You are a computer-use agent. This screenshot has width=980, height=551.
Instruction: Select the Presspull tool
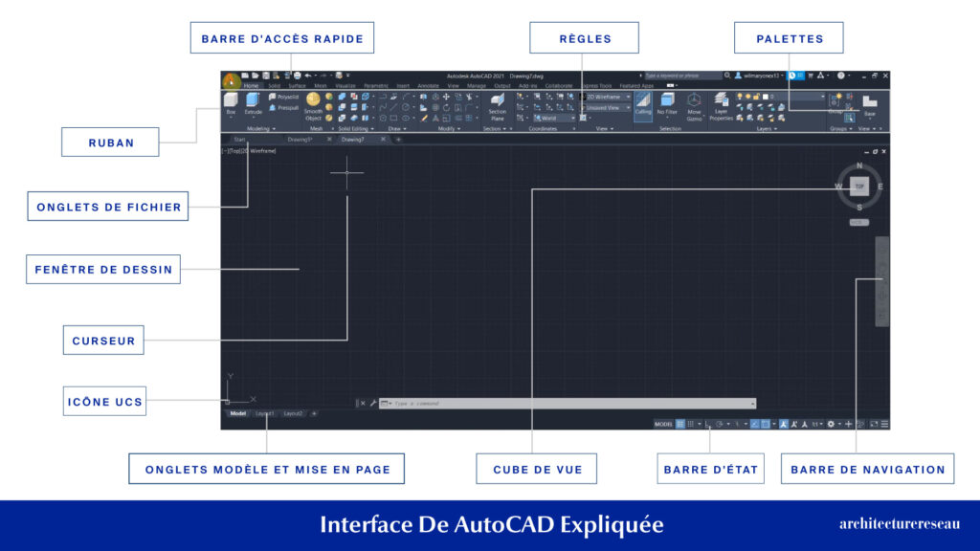click(286, 107)
